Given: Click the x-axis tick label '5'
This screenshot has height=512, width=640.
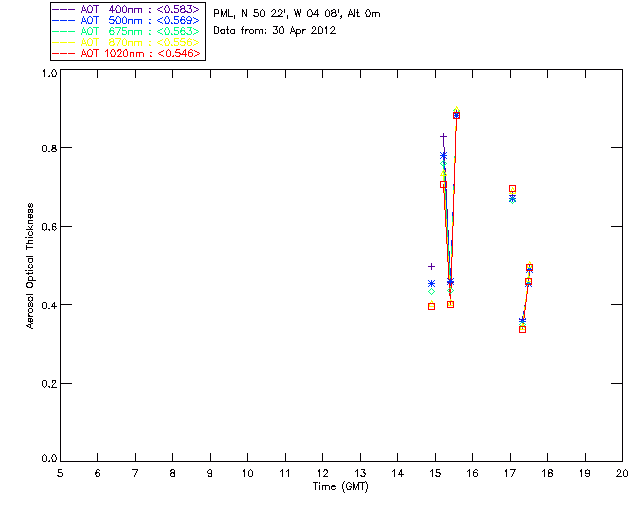Looking at the screenshot, I should point(60,473).
